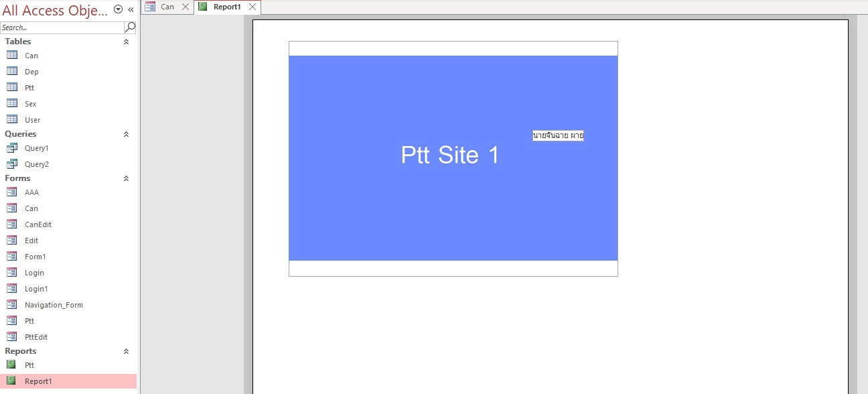Open the User table icon
This screenshot has height=394, width=868.
[11, 120]
